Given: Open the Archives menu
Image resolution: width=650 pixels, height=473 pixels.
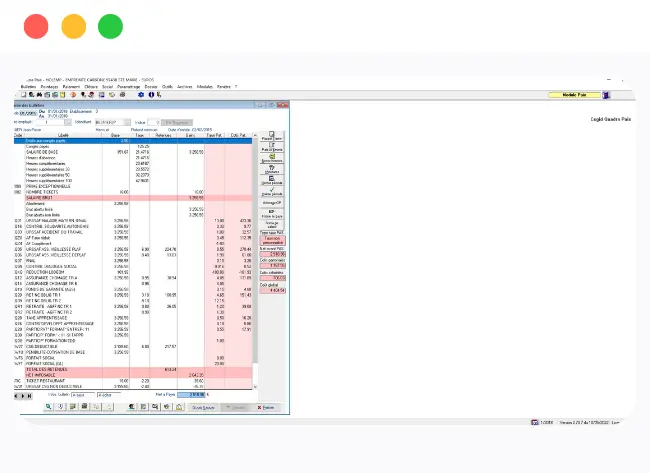Looking at the screenshot, I should coord(185,87).
